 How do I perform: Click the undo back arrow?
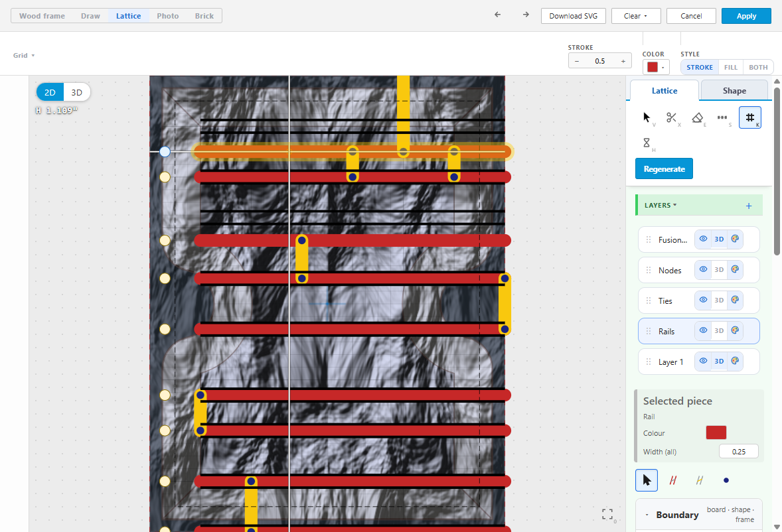click(x=497, y=15)
